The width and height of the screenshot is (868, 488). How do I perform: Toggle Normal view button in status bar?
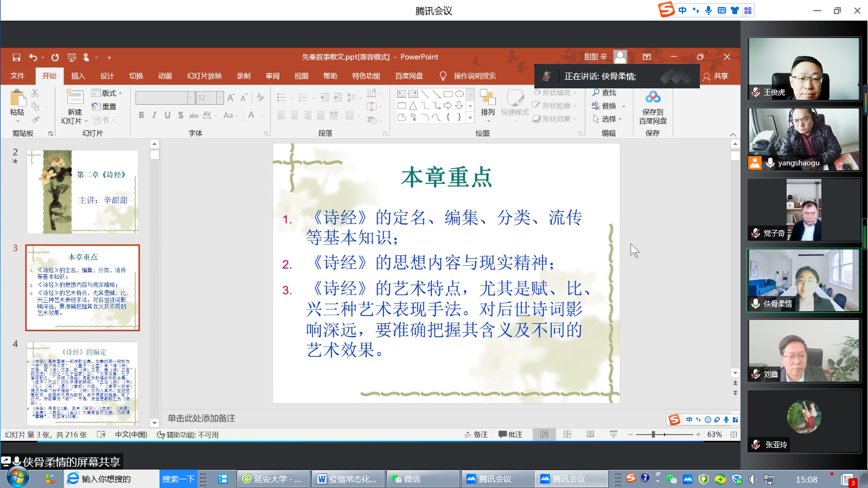pos(544,434)
